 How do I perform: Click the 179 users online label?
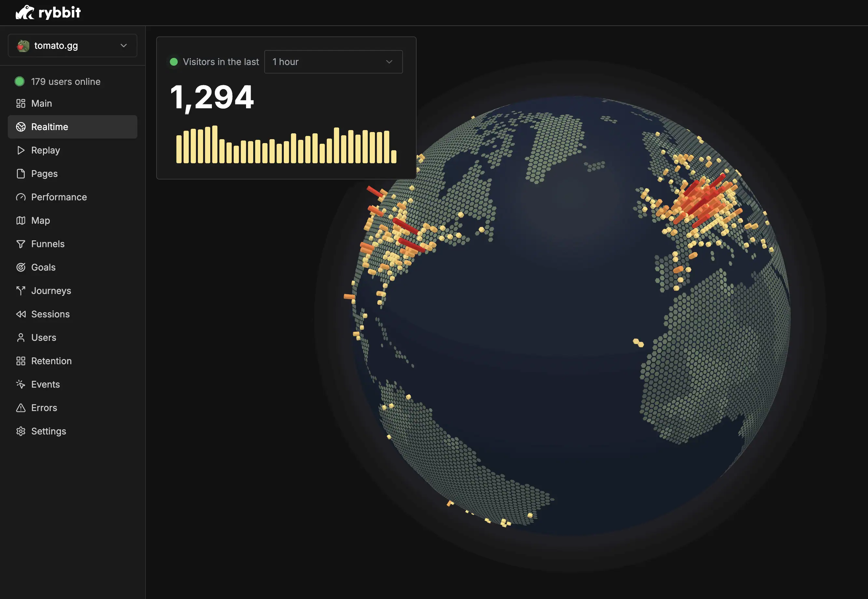(x=66, y=82)
